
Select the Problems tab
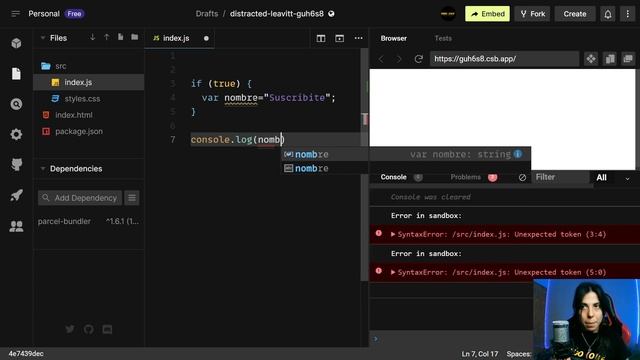(466, 177)
